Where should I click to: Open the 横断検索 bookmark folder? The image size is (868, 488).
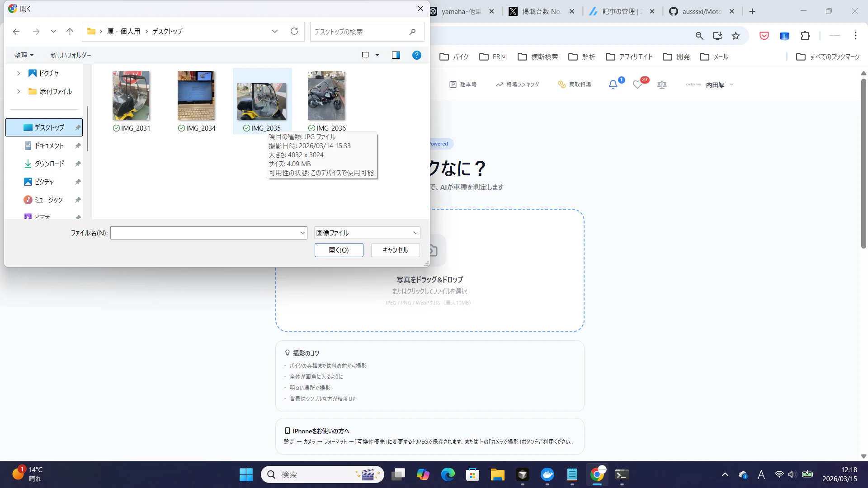pyautogui.click(x=538, y=56)
